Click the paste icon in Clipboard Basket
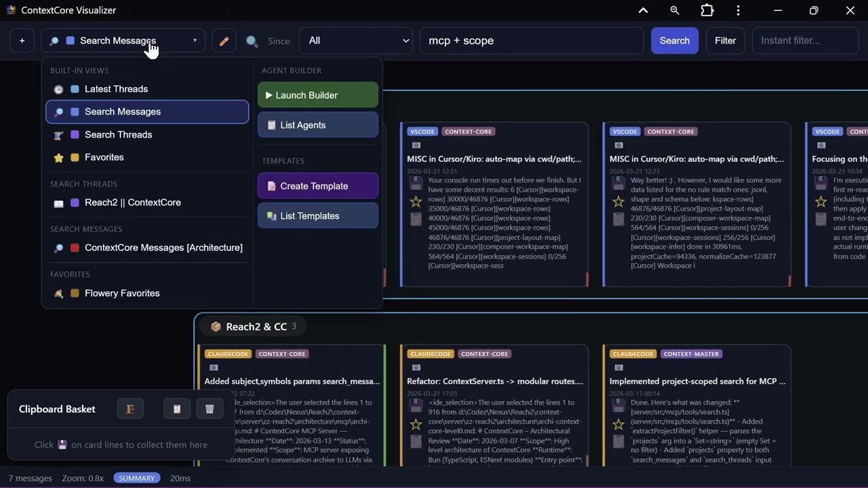868x488 pixels. coord(176,408)
